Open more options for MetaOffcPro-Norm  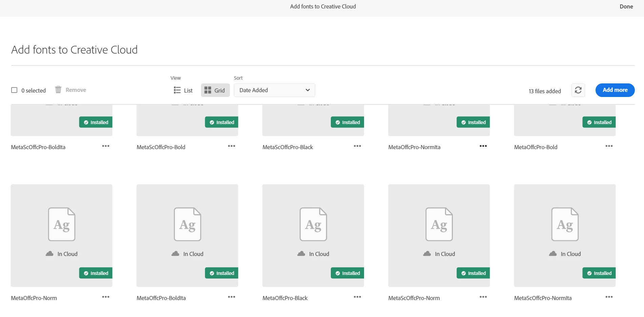click(106, 297)
